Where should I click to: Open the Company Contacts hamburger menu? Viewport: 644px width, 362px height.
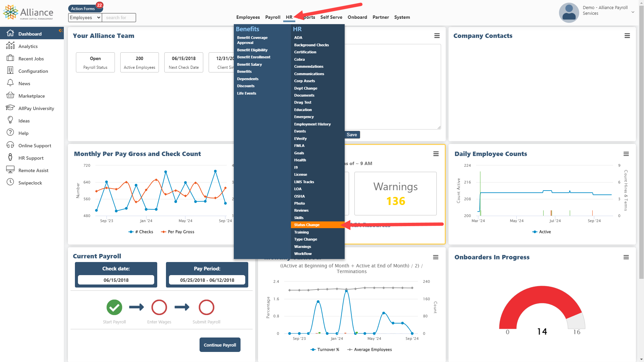(x=627, y=36)
